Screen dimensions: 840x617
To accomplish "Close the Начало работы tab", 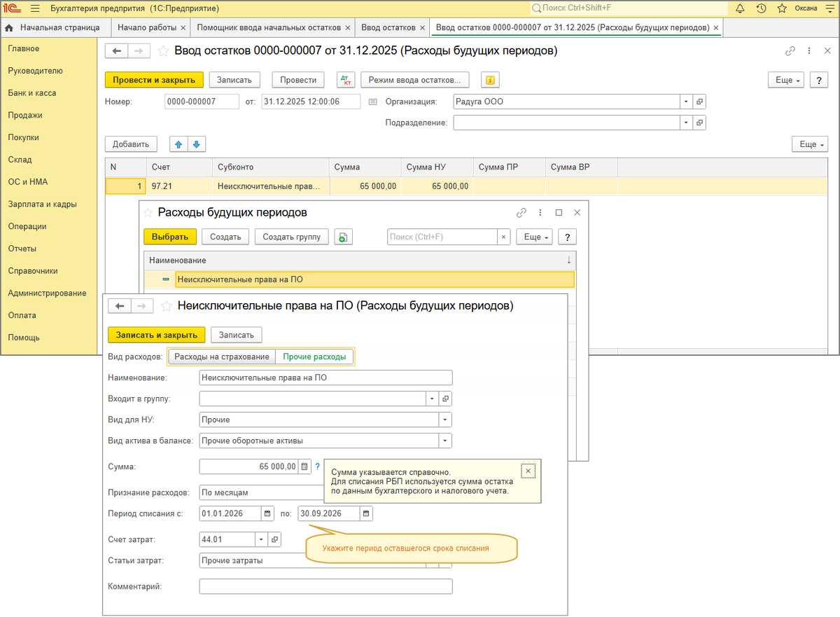I will pos(183,28).
